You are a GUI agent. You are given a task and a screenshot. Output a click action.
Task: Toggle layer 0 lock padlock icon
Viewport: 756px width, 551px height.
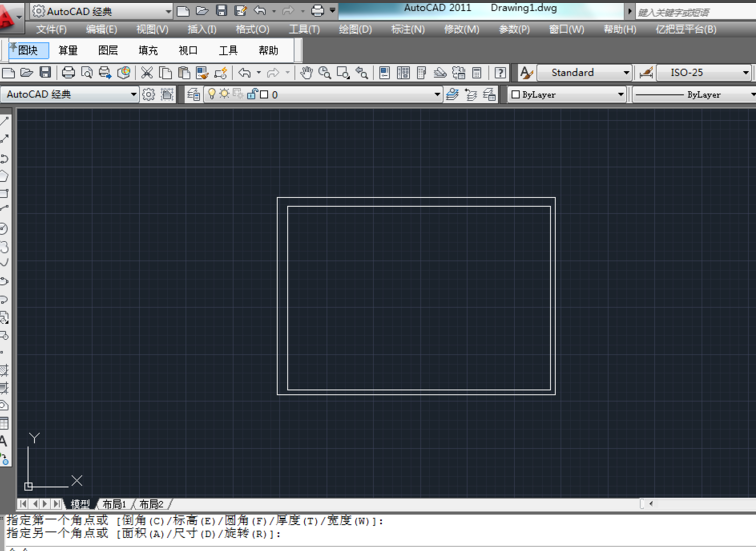(252, 94)
